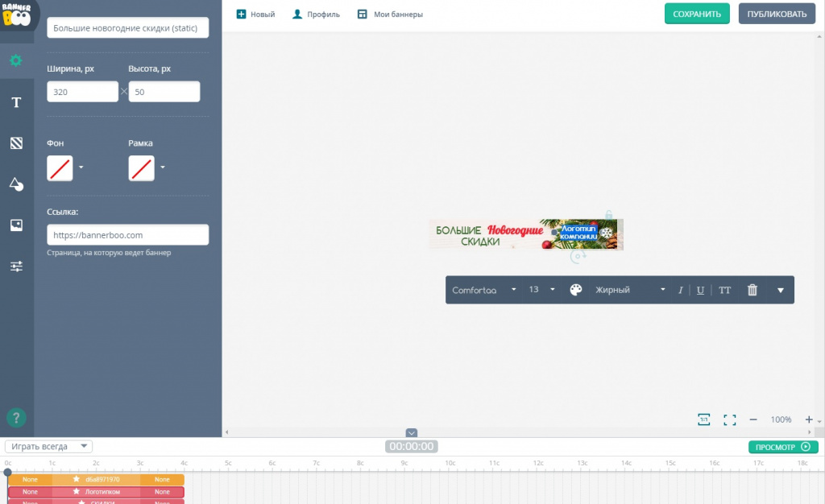
Task: Collapse the timeline panel chevron
Action: tap(412, 432)
